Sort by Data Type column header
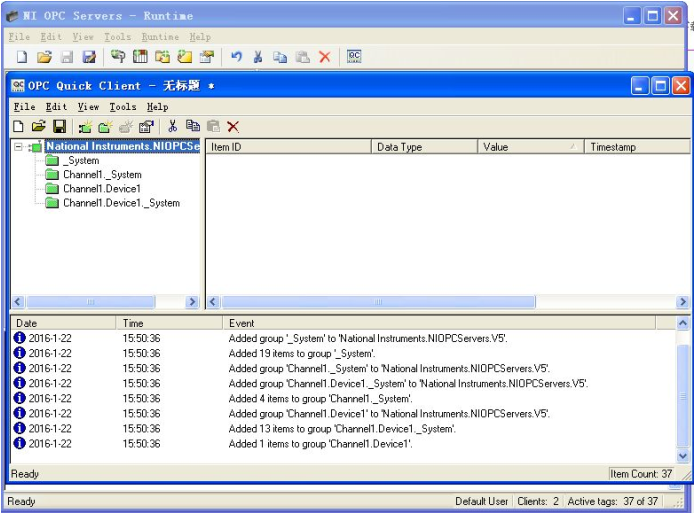The height and width of the screenshot is (515, 696). click(424, 147)
